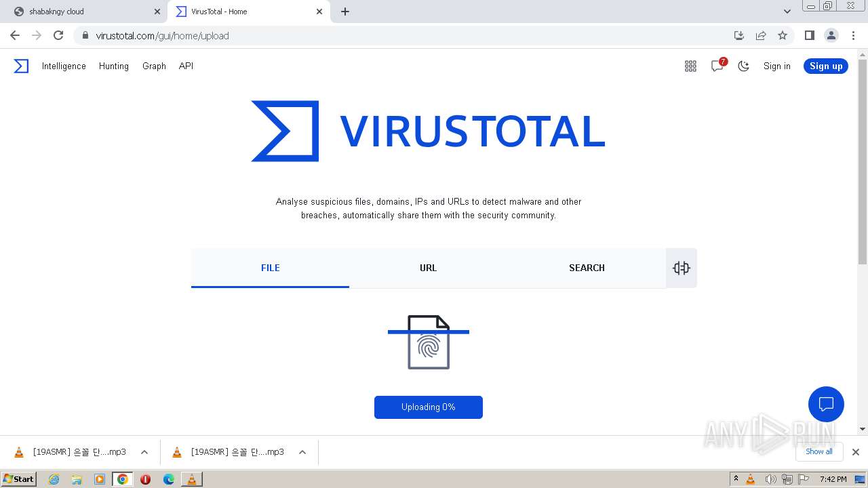Screen dimensions: 868x488
Task: Click Show all downloads button
Action: pyautogui.click(x=819, y=451)
